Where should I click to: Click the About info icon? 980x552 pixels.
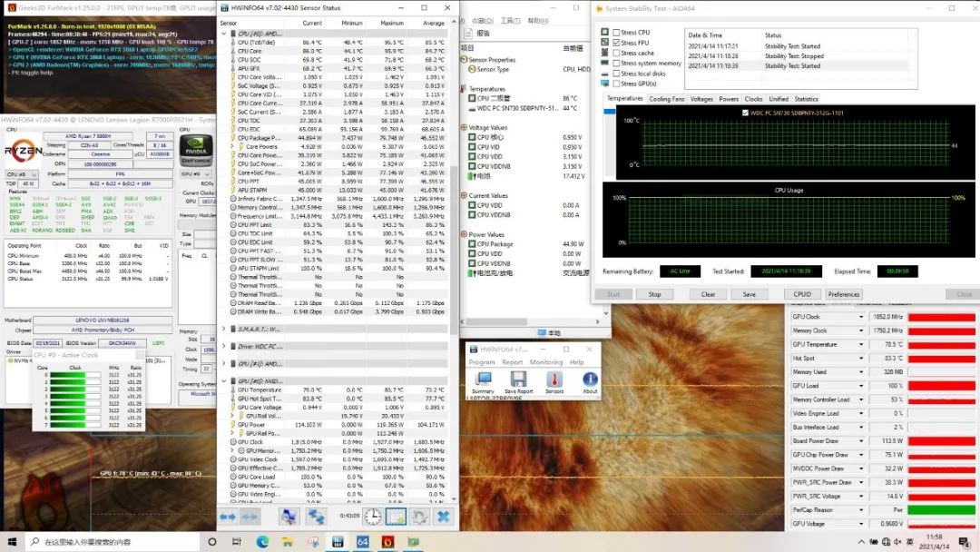pyautogui.click(x=590, y=379)
